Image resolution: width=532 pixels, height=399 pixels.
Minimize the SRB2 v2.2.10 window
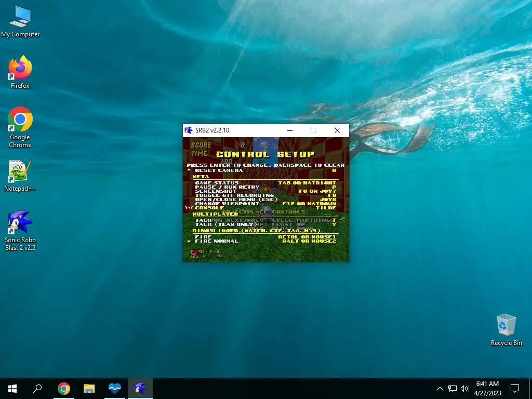click(x=290, y=130)
